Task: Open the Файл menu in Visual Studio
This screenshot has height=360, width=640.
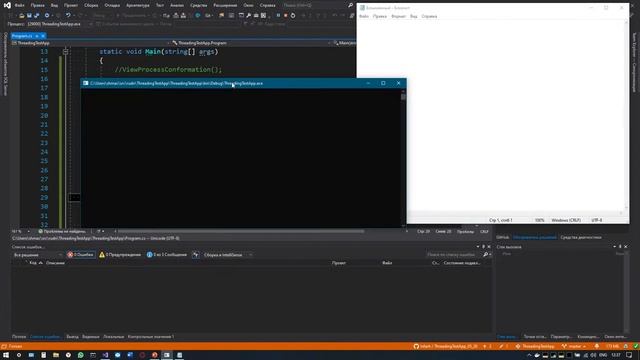Action: pyautogui.click(x=19, y=5)
